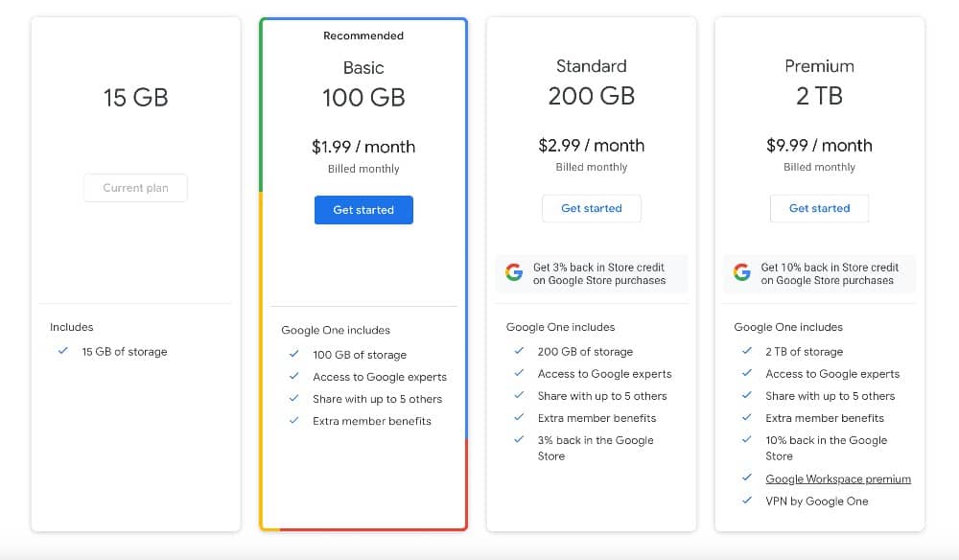Viewport: 959px width, 560px height.
Task: Select the Current plan button
Action: click(x=135, y=188)
